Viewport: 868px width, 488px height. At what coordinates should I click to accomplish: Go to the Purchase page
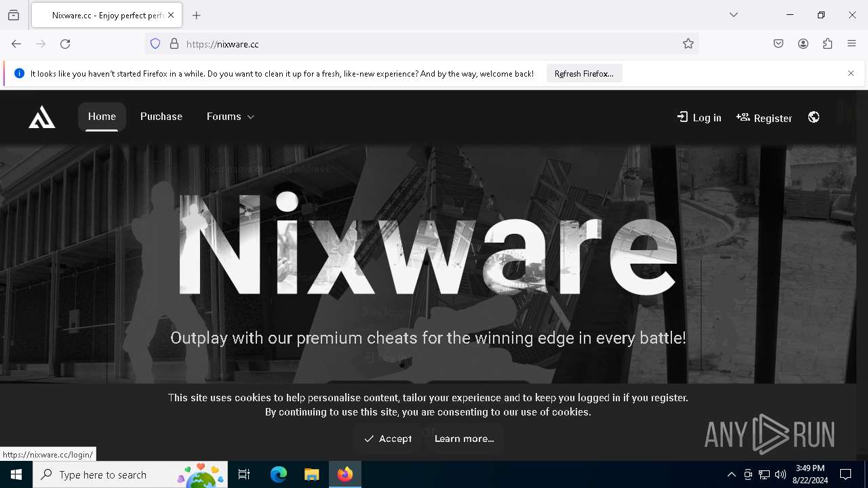click(x=161, y=117)
